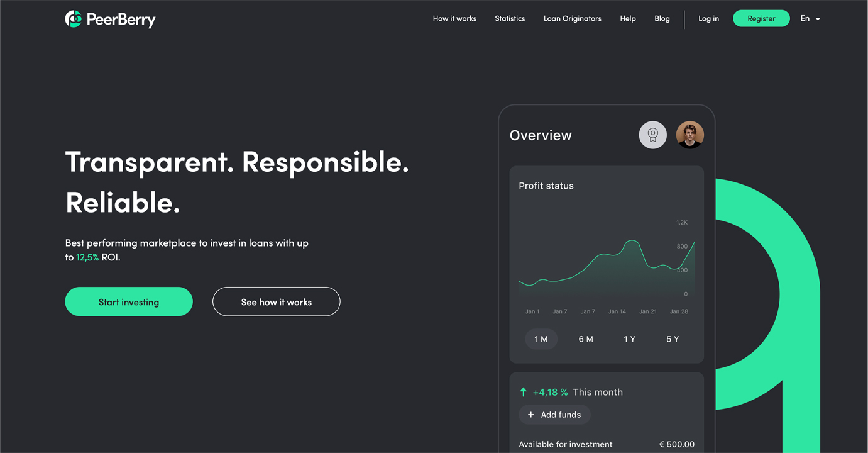The image size is (868, 453).
Task: Click the award badge icon in Overview
Action: click(652, 135)
